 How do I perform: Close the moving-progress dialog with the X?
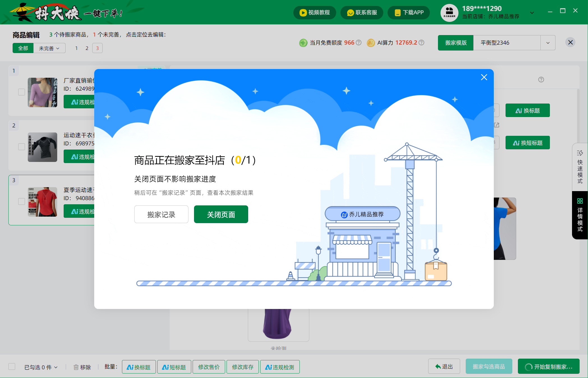(x=484, y=77)
